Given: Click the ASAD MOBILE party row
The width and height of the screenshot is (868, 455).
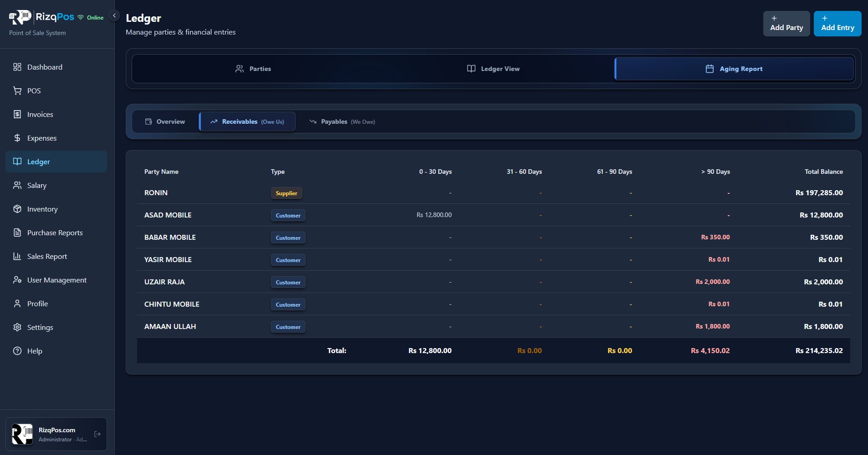Looking at the screenshot, I should click(x=494, y=215).
